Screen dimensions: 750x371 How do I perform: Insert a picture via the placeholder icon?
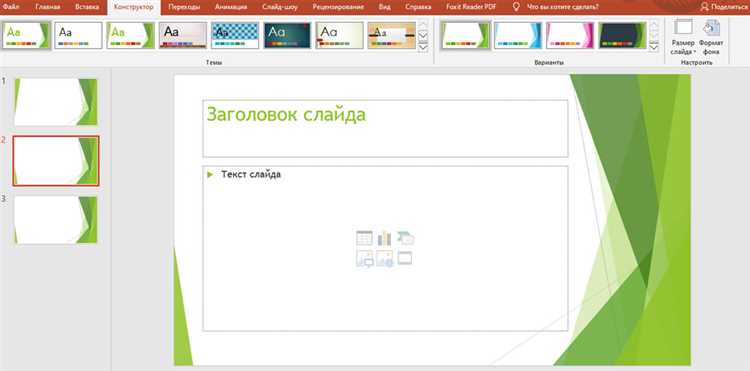[364, 259]
